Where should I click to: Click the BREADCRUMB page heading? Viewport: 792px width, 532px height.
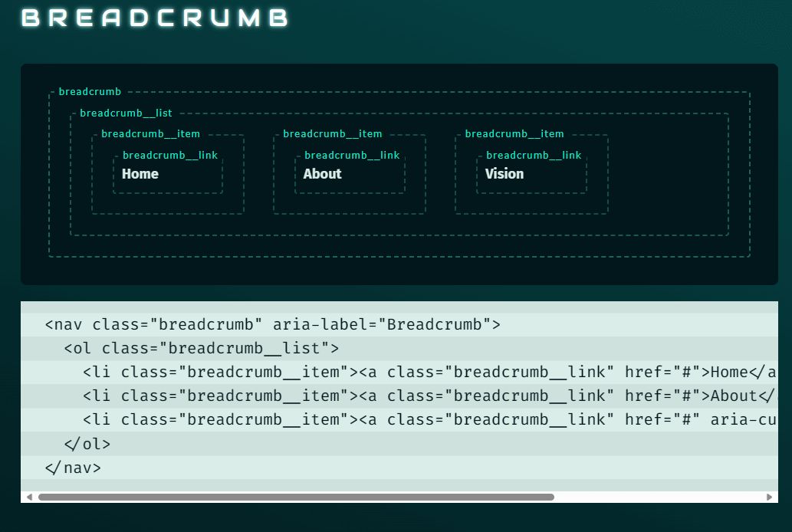point(156,18)
